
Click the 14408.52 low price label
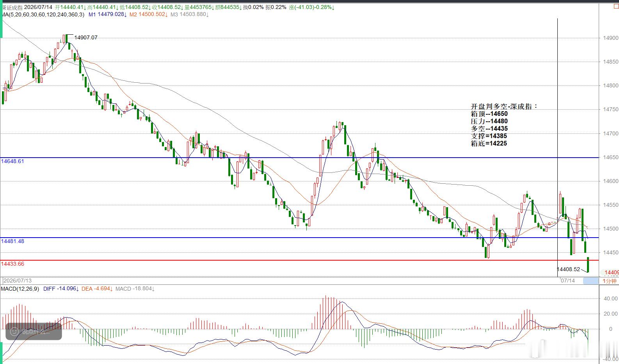(568, 269)
